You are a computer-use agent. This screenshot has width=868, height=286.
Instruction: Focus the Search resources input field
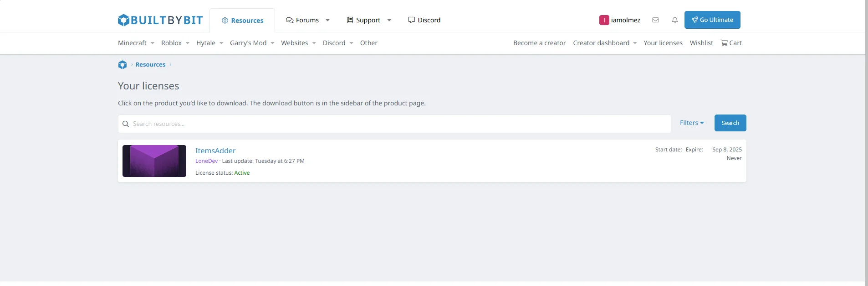click(394, 124)
